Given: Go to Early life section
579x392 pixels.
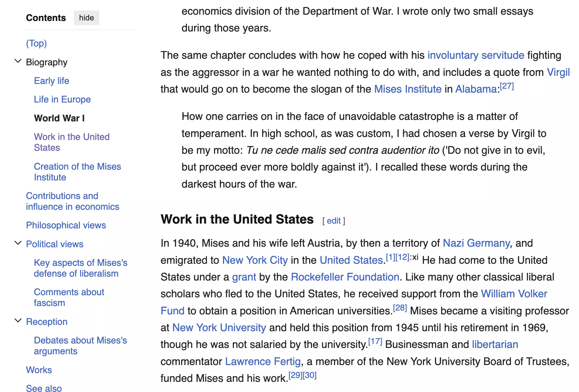Looking at the screenshot, I should pyautogui.click(x=52, y=81).
